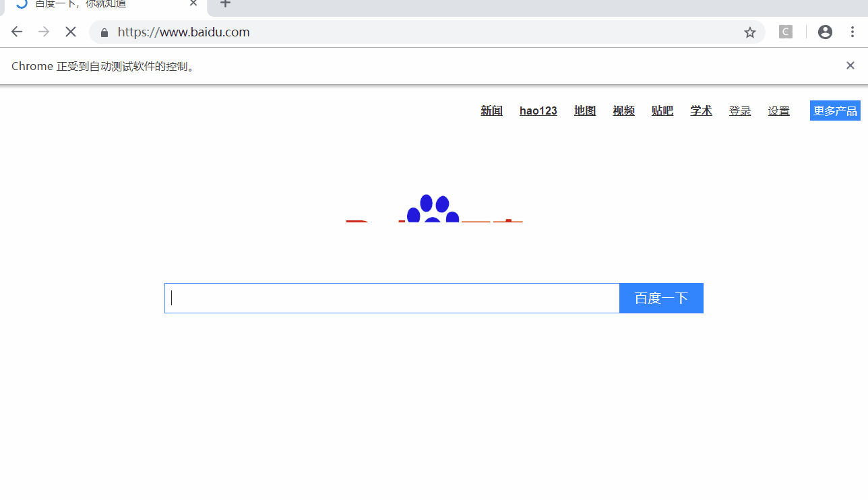This screenshot has width=868, height=500.
Task: Open the 贴吧 forum link
Action: coord(662,111)
